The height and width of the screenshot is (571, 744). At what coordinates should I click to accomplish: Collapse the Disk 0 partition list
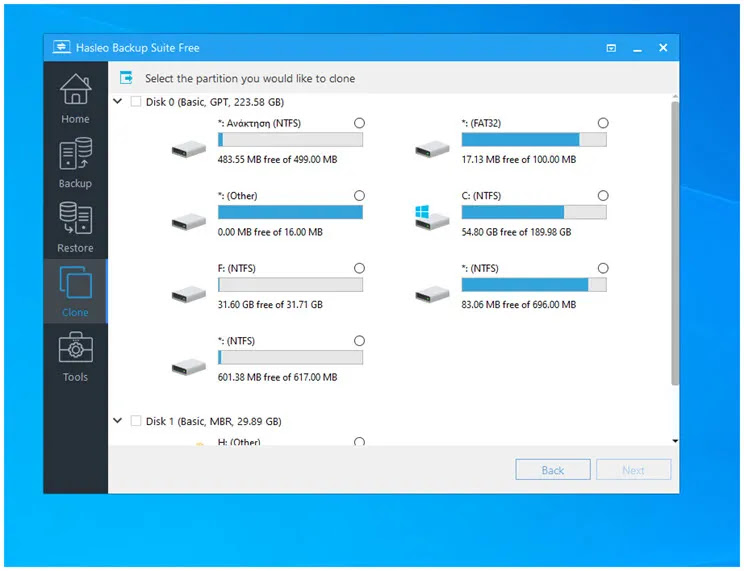[x=118, y=101]
